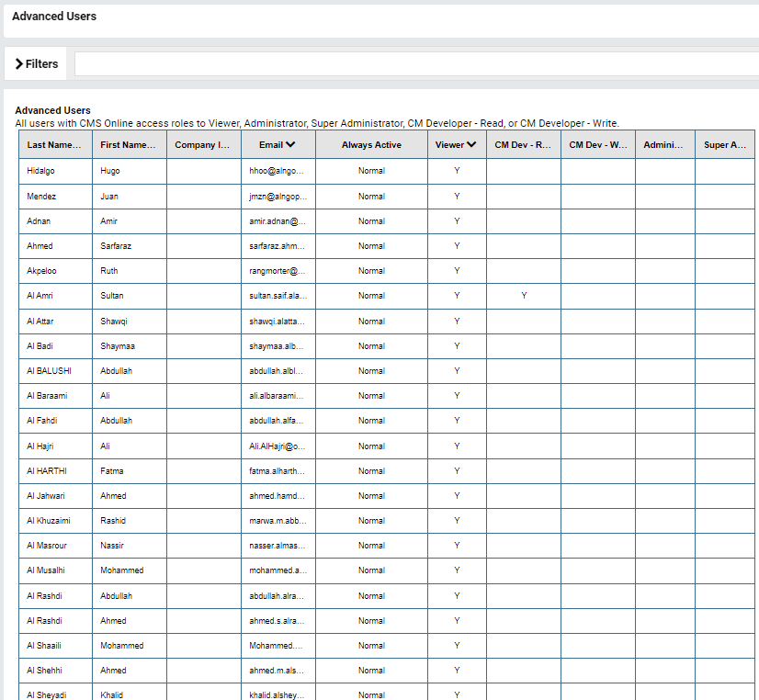Viewport: 759px width, 700px height.
Task: Expand the Filters panel
Action: [37, 64]
